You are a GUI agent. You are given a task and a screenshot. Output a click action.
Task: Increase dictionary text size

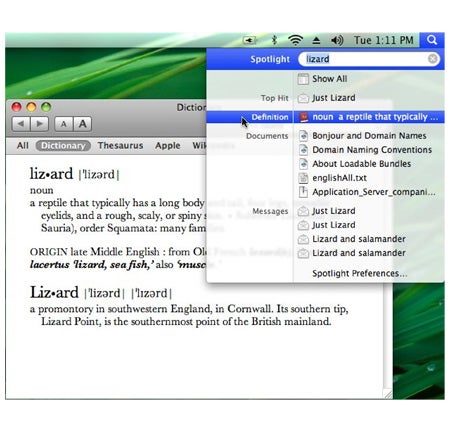[x=82, y=124]
